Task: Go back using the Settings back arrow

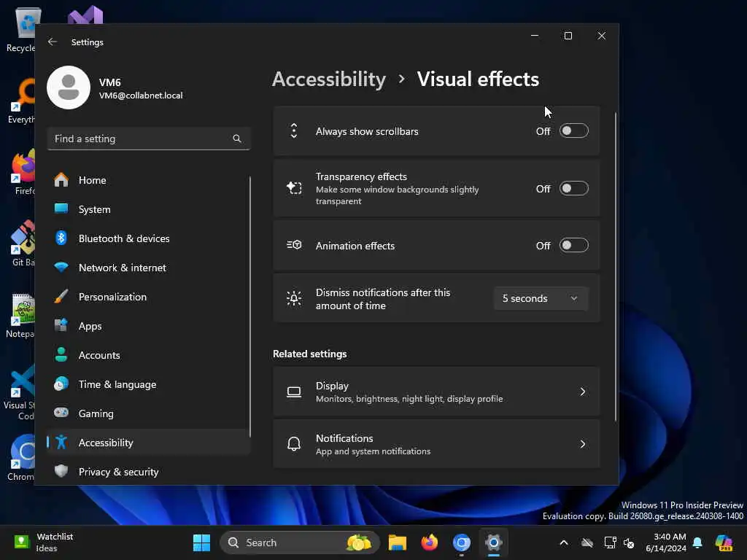Action: (x=53, y=42)
